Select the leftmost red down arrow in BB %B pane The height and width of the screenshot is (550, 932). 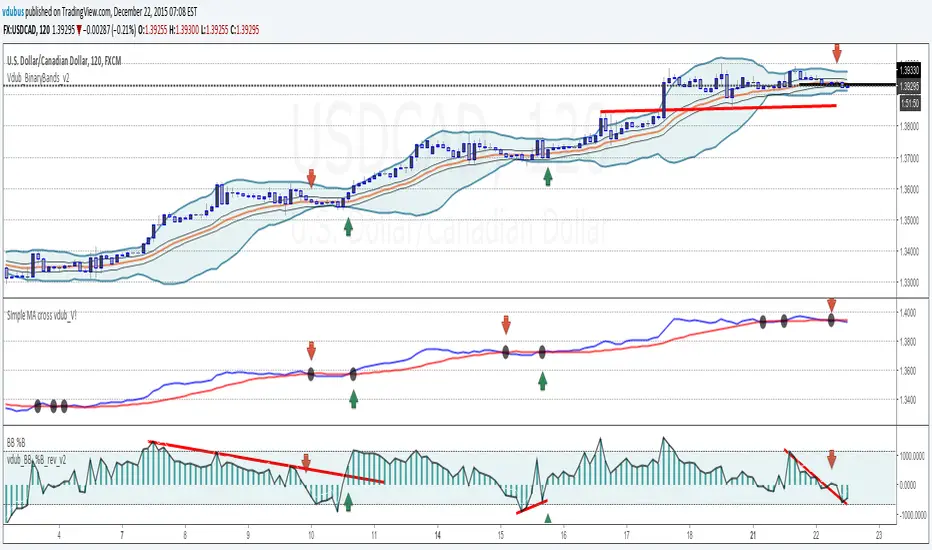pyautogui.click(x=306, y=463)
